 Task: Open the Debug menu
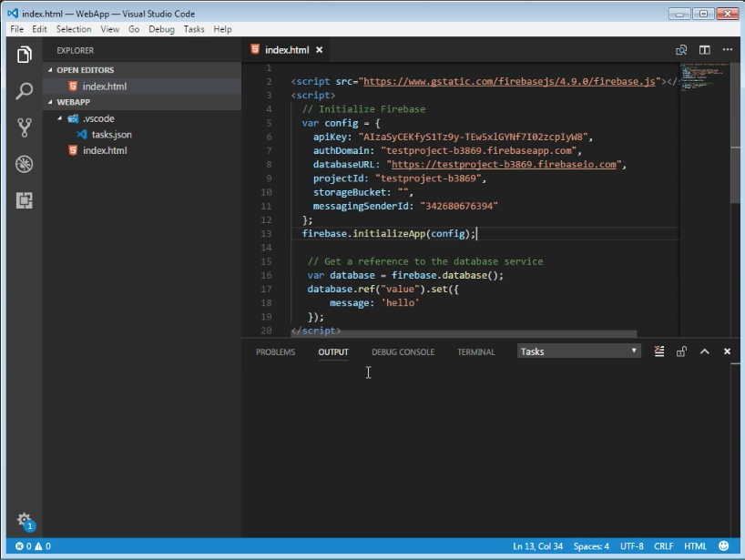pyautogui.click(x=161, y=29)
